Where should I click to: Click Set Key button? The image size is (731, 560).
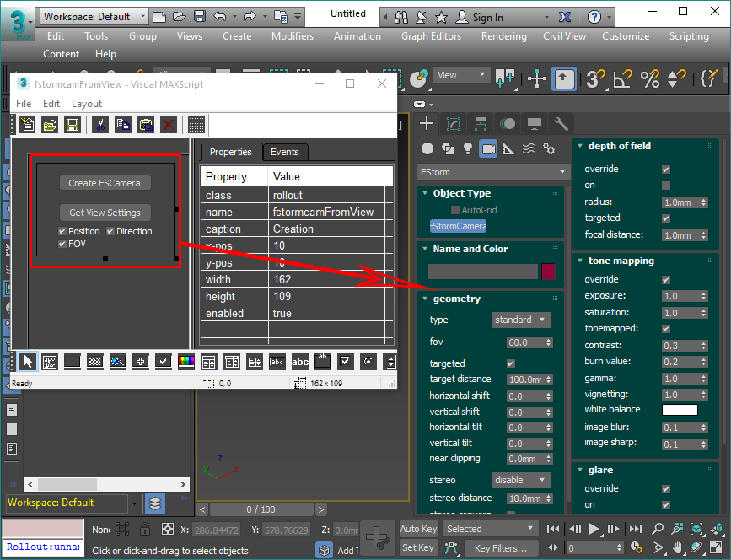pos(418,548)
